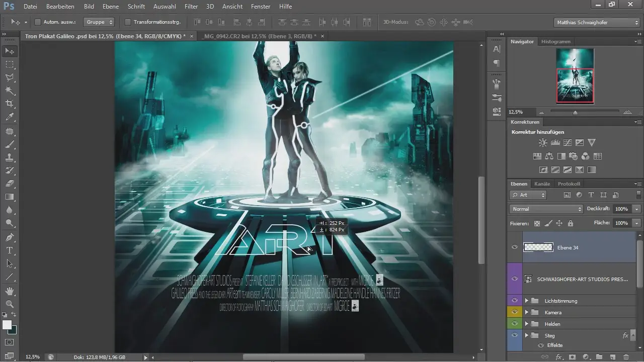Open the Gruppe auto-select dropdown

[x=100, y=22]
